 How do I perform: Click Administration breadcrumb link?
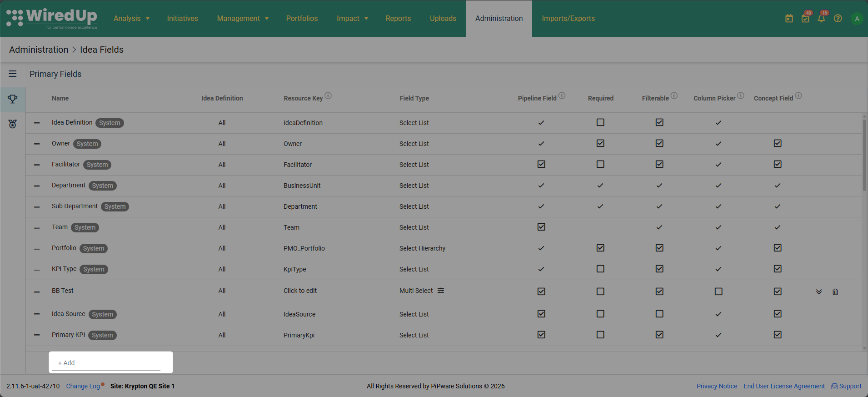tap(39, 50)
